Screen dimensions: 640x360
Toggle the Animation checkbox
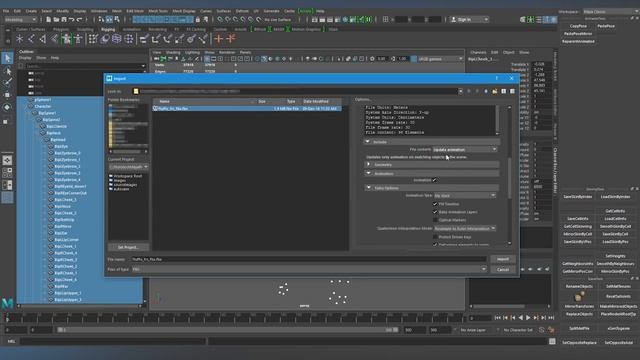click(x=435, y=180)
